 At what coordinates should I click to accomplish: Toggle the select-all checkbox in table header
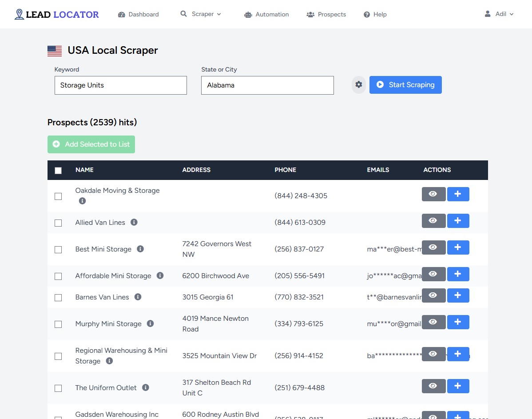click(x=58, y=170)
